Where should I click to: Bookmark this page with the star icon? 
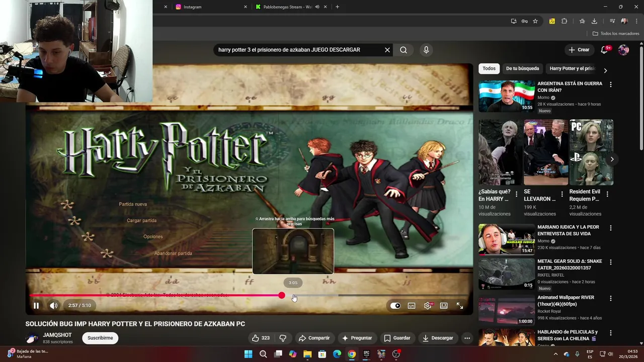(535, 21)
